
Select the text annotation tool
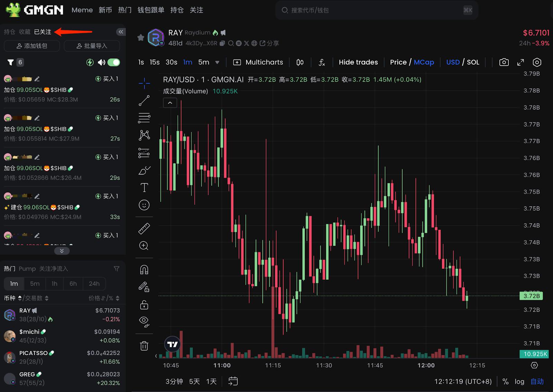pos(144,188)
